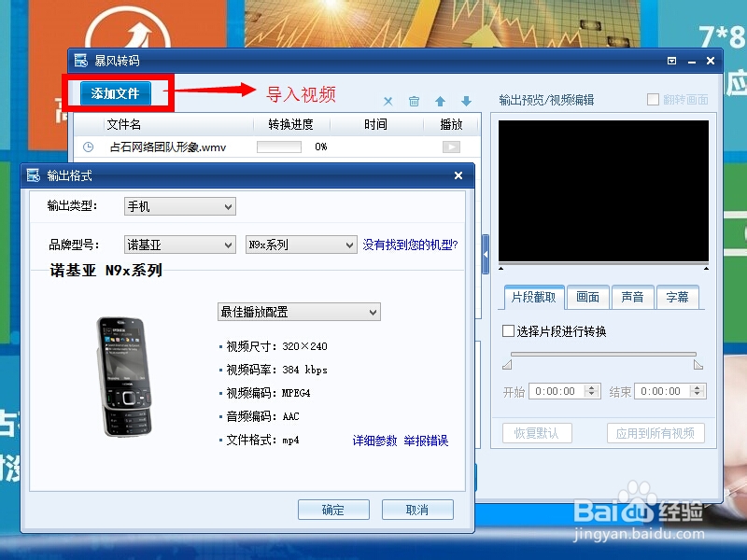
Task: Check 选择片段进行转换 option
Action: coord(508,331)
